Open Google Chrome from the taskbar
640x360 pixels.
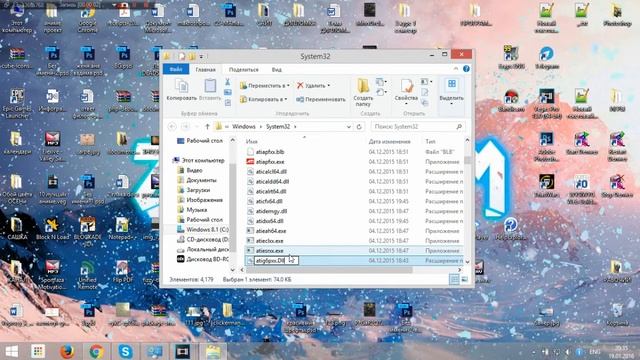[x=97, y=351]
